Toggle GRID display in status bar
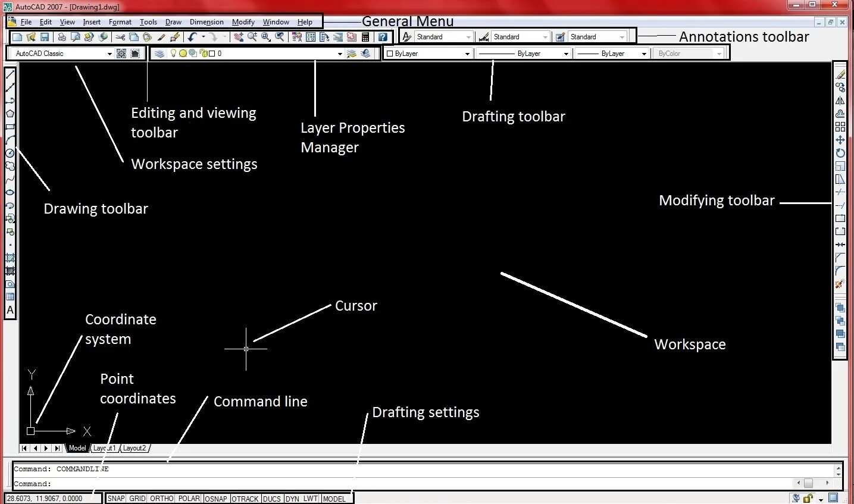 (x=137, y=499)
